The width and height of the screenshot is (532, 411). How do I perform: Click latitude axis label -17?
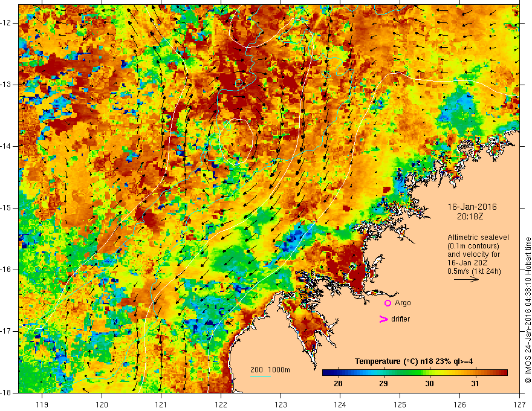point(6,331)
